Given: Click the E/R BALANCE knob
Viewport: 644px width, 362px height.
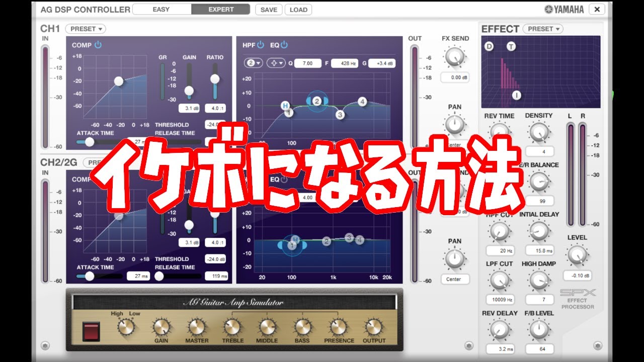Looking at the screenshot, I should [539, 181].
